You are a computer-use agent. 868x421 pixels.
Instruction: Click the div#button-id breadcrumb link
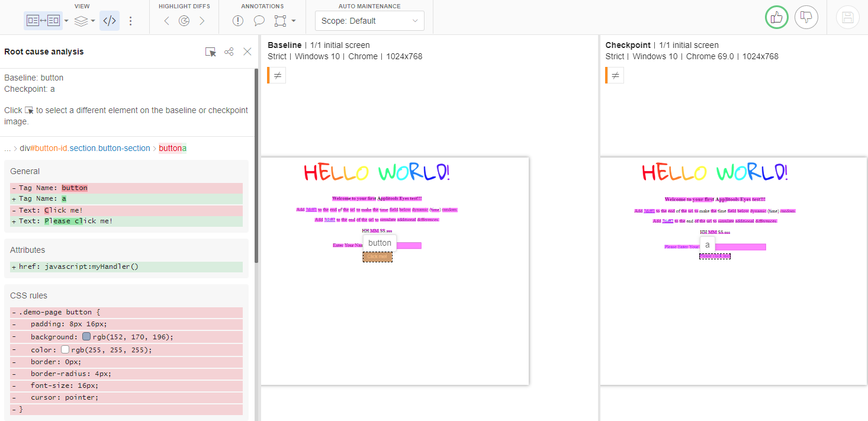coord(85,148)
